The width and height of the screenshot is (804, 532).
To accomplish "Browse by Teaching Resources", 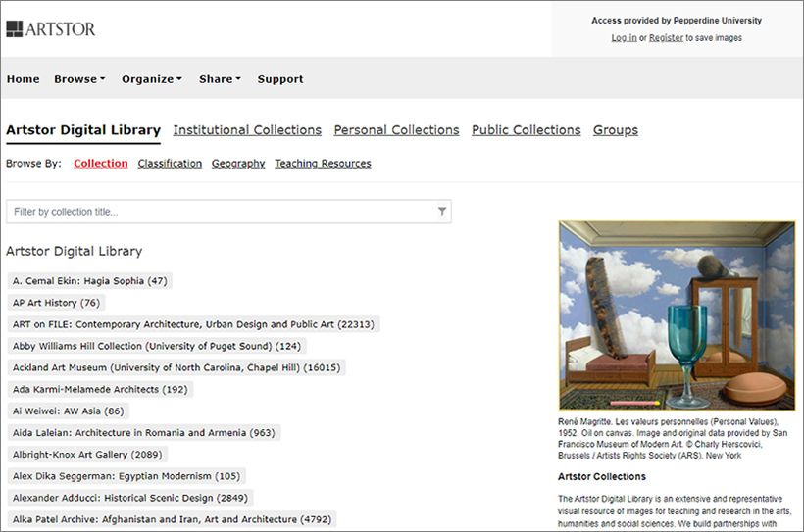I will click(x=323, y=163).
